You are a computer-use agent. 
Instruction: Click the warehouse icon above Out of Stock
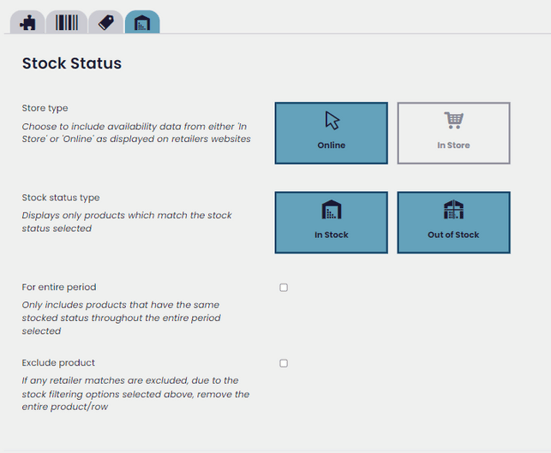(x=454, y=209)
